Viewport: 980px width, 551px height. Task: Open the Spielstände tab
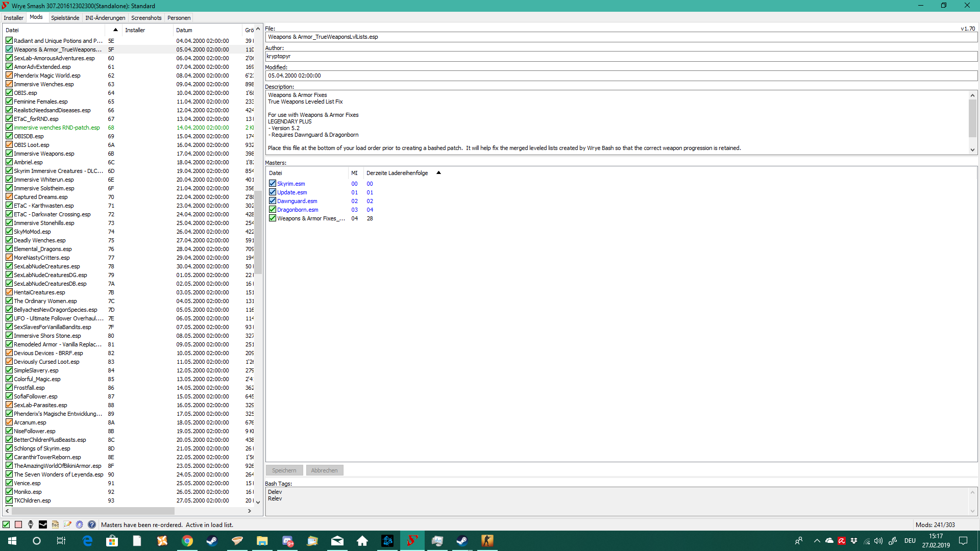(x=65, y=18)
